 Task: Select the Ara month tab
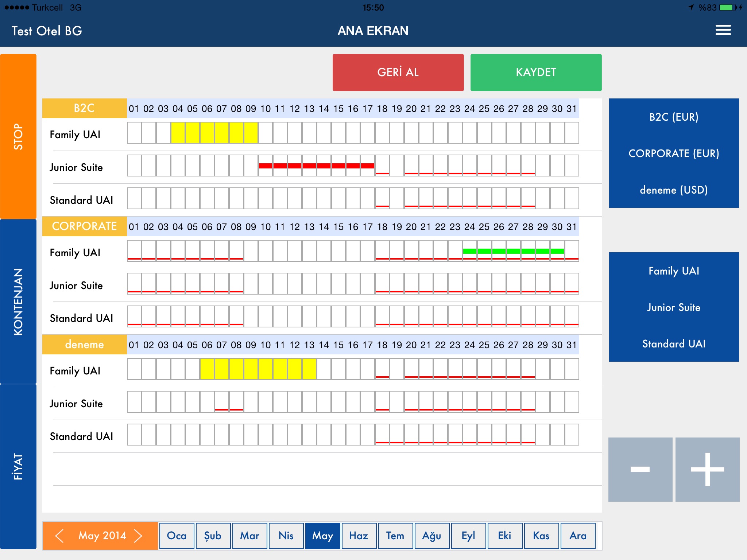[578, 536]
